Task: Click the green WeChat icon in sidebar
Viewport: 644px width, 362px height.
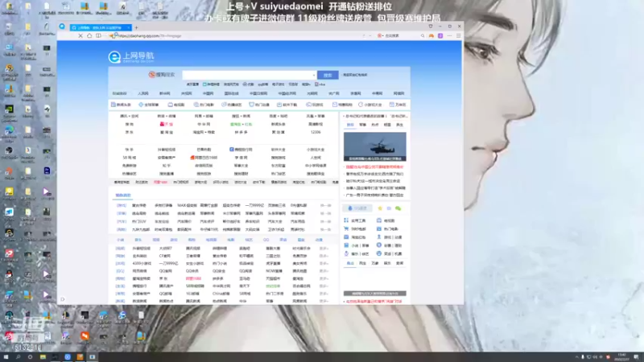Action: (x=398, y=208)
